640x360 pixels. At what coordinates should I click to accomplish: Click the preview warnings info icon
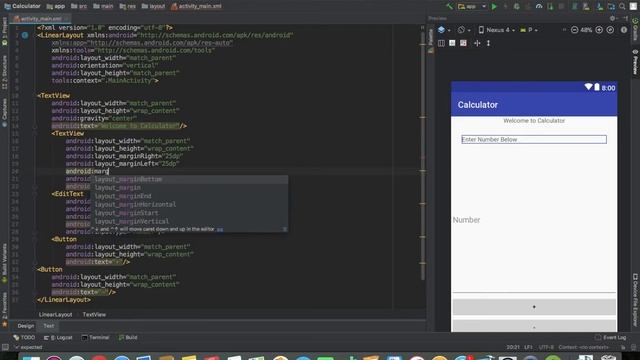(x=624, y=30)
